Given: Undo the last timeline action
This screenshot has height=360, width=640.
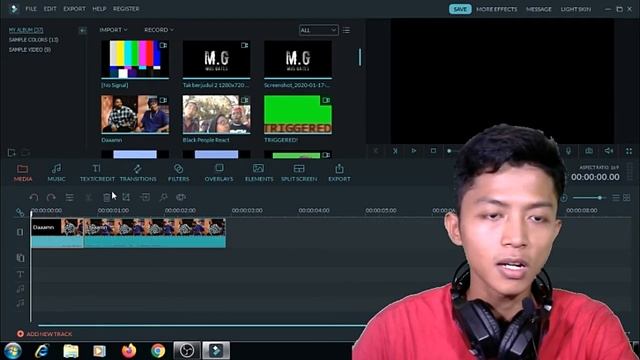Looking at the screenshot, I should pos(33,198).
